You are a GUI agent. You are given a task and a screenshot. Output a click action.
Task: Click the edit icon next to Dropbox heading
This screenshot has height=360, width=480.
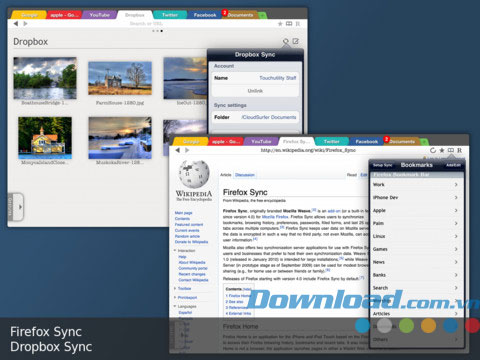coord(296,41)
